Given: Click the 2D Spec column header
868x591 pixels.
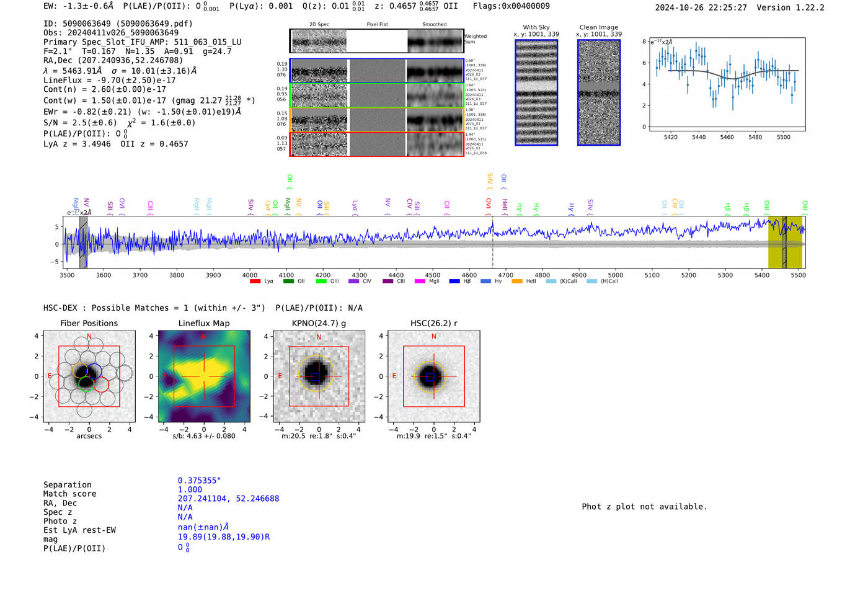Looking at the screenshot, I should tap(319, 25).
